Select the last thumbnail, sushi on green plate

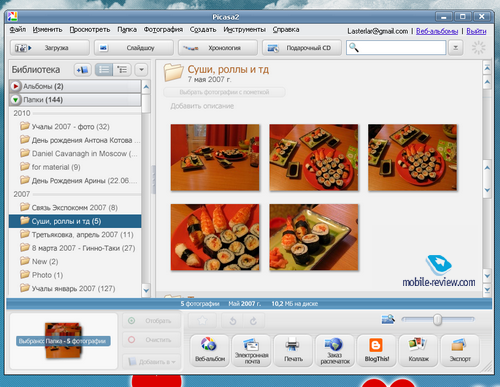(314, 237)
